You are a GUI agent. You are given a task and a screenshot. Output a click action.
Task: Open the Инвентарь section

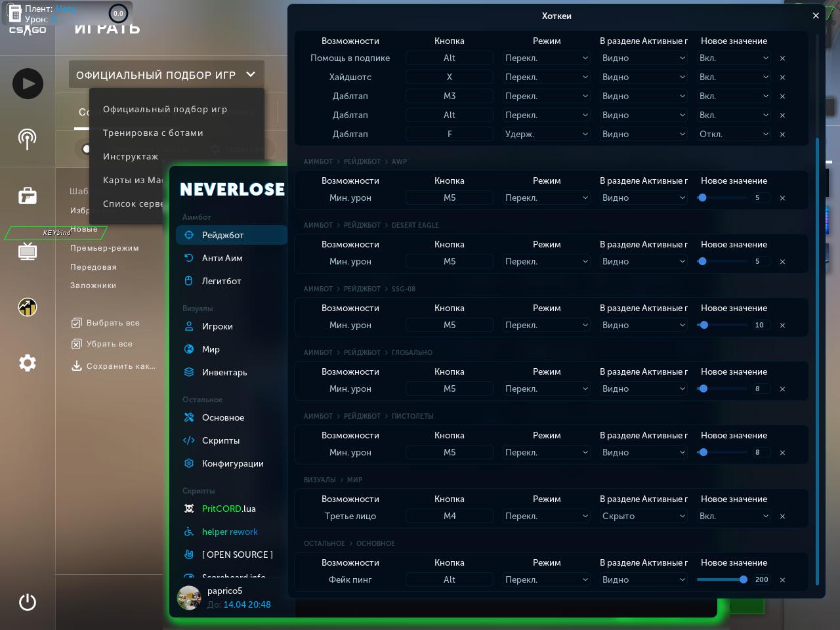224,372
